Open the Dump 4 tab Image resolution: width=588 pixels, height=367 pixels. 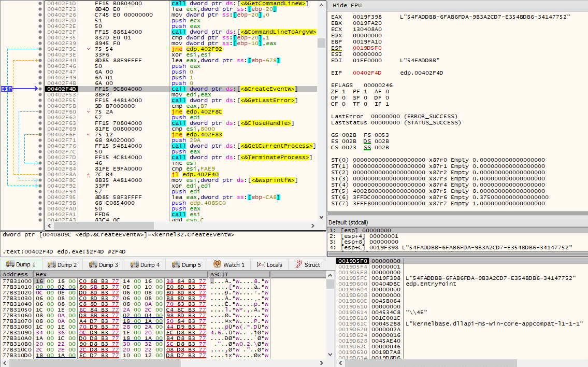pos(145,264)
